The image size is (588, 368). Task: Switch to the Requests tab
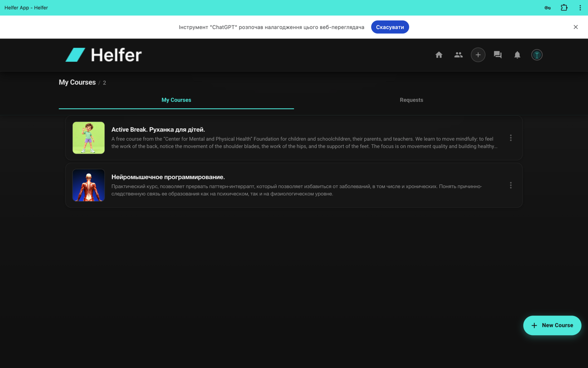(412, 100)
